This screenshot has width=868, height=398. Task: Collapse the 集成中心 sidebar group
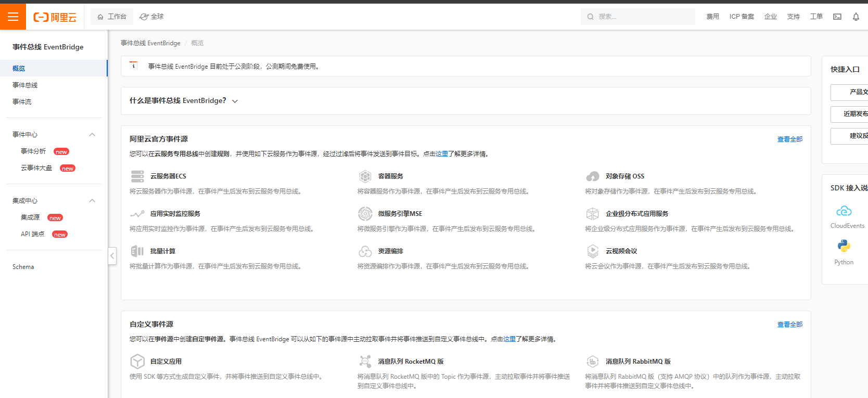pos(92,201)
